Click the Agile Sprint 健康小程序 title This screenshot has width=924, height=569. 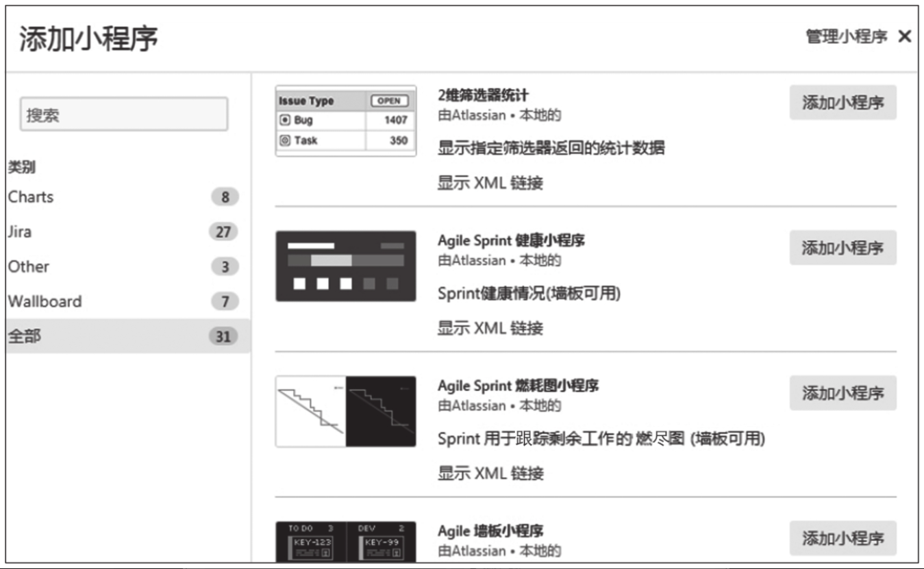(511, 240)
